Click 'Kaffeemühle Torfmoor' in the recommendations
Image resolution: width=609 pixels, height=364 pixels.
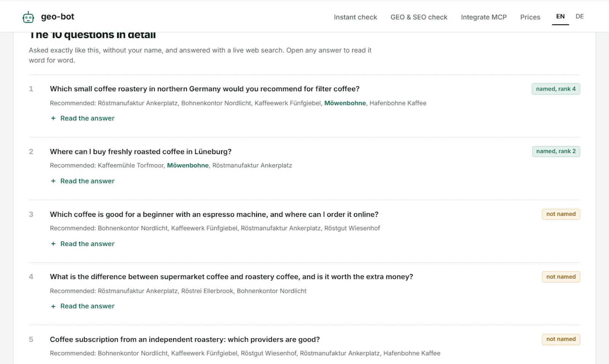[x=131, y=165]
